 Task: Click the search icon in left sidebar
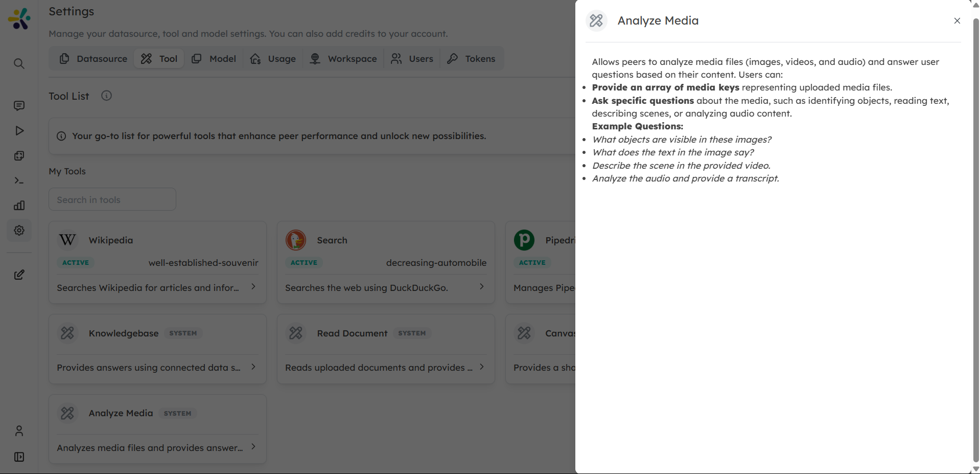[x=19, y=64]
